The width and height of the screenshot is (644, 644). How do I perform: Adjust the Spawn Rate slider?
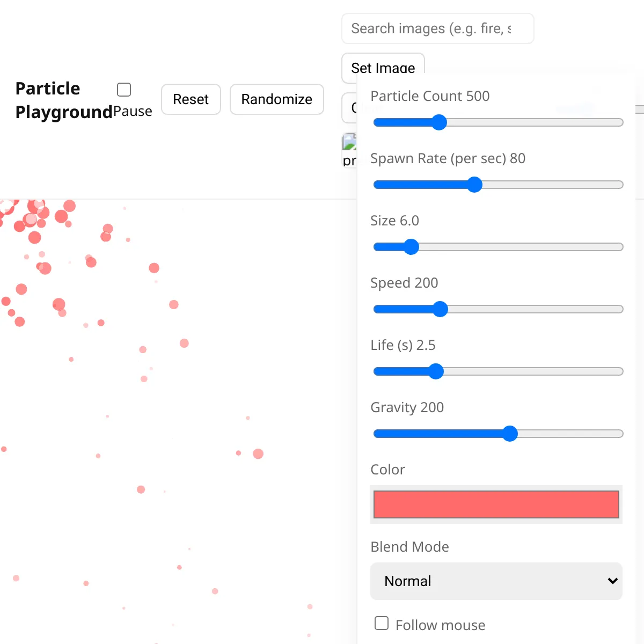click(x=474, y=184)
